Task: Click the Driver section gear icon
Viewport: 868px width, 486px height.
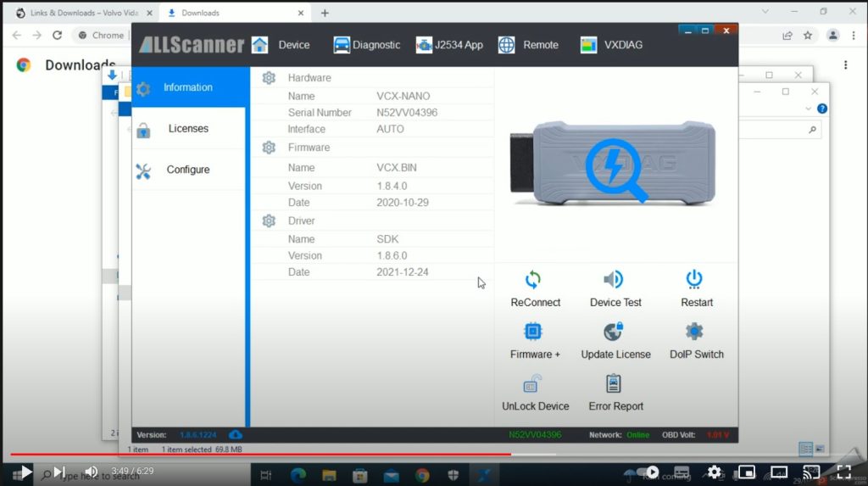Action: pos(269,221)
